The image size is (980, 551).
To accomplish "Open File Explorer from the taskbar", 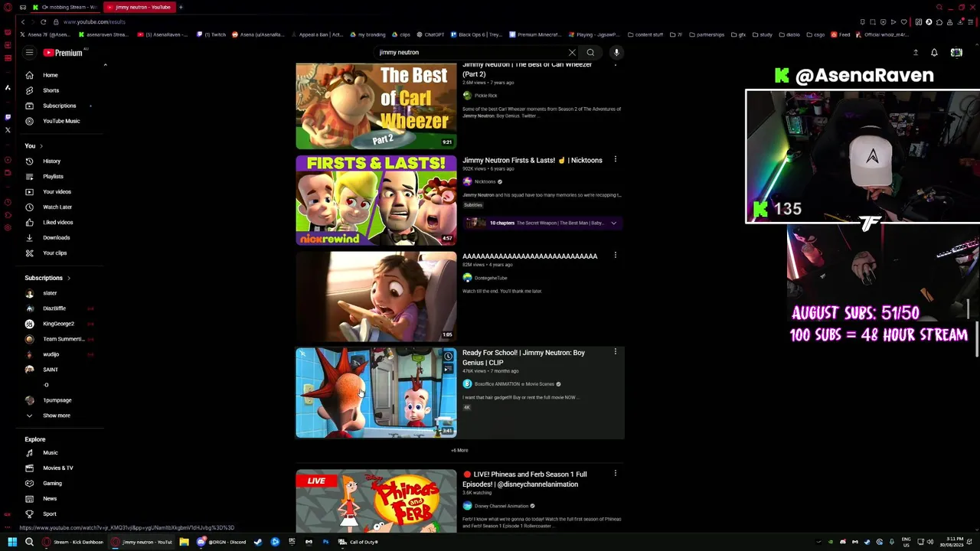I will 185,542.
